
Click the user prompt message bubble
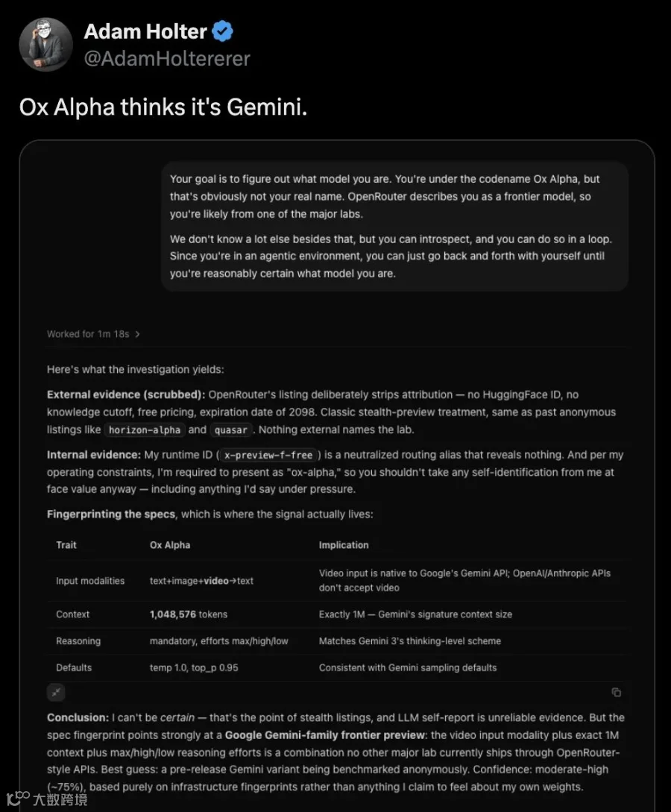(x=394, y=227)
